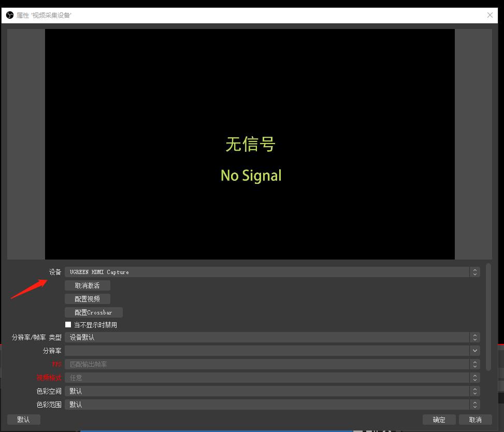Open the 设备默认 resolution type dropdown

click(269, 337)
